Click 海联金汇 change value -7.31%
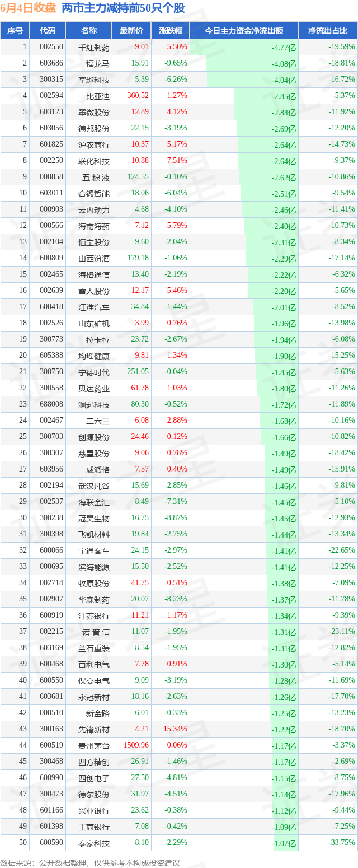Screen dimensions: 358x868 [176, 502]
